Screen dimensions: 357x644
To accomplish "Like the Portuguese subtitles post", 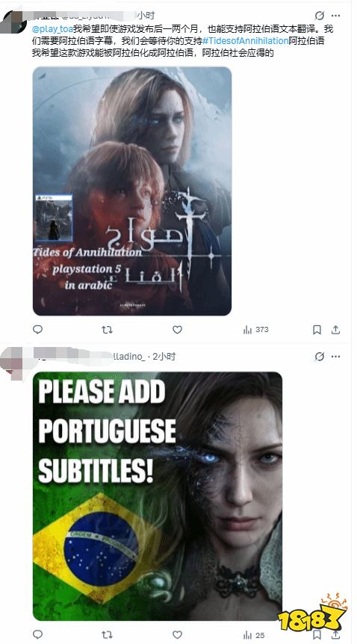I will (177, 634).
